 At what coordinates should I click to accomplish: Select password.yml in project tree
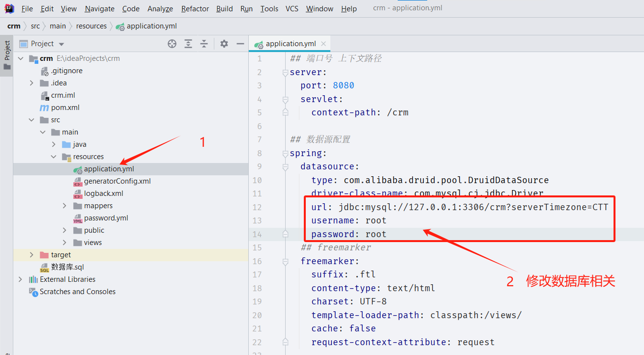(x=106, y=218)
